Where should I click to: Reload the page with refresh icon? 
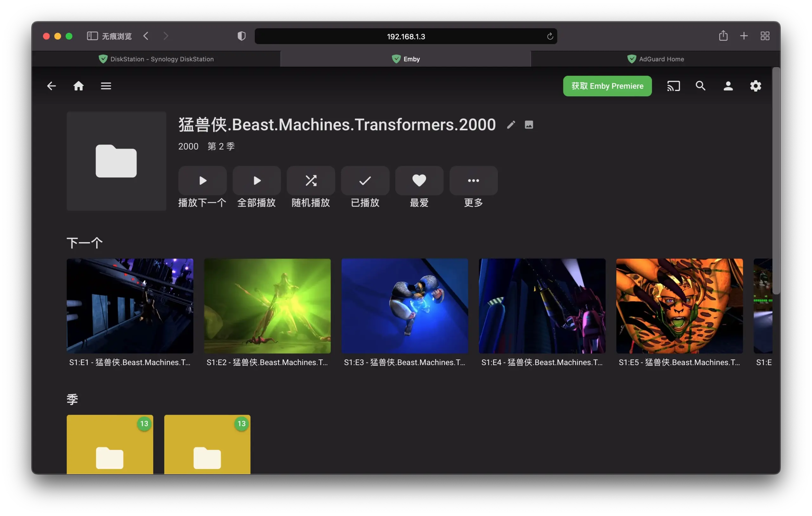click(x=550, y=36)
